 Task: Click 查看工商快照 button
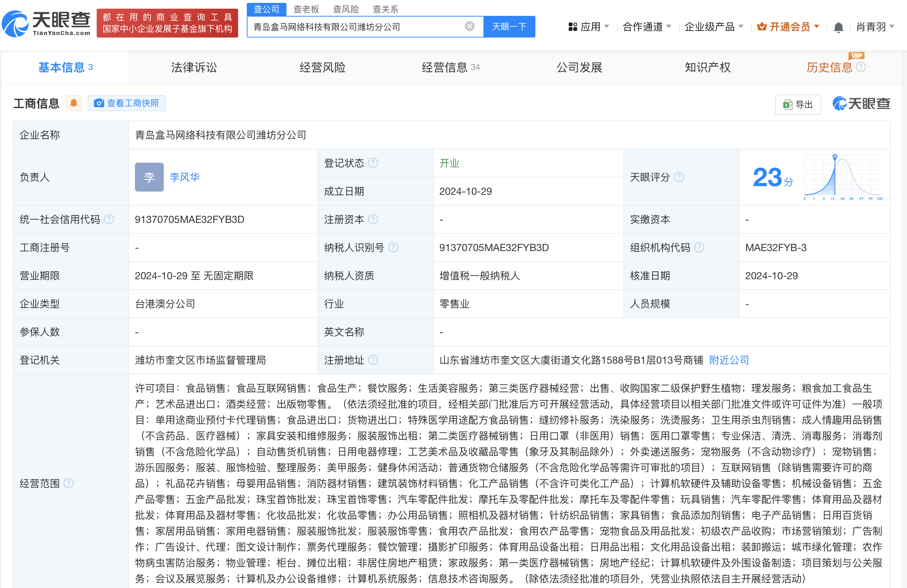point(127,103)
